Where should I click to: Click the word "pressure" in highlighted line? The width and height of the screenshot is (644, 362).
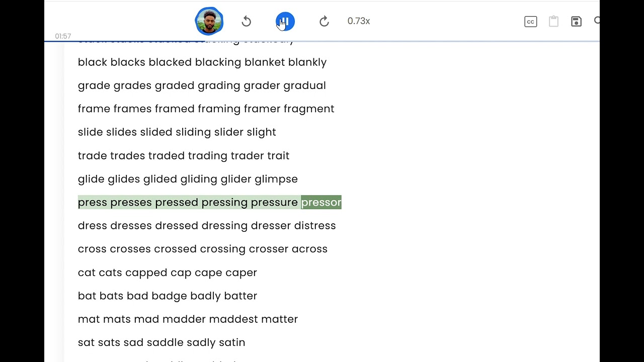point(274,202)
